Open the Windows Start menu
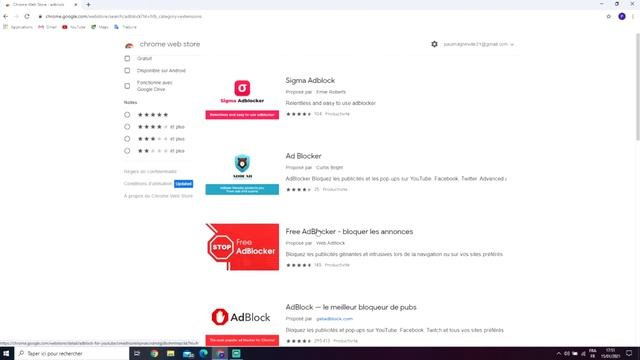The width and height of the screenshot is (640, 360). pyautogui.click(x=6, y=353)
